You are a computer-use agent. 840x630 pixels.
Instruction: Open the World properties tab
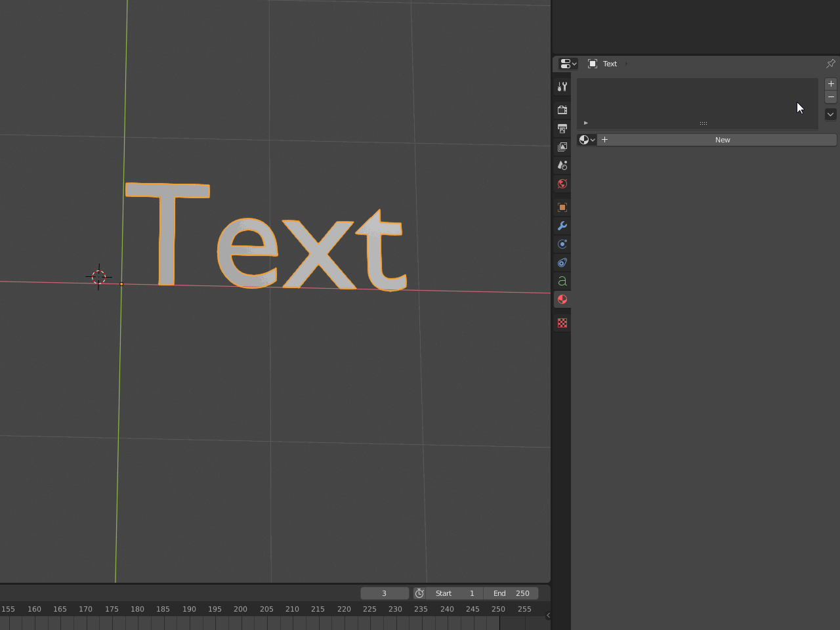pos(562,184)
